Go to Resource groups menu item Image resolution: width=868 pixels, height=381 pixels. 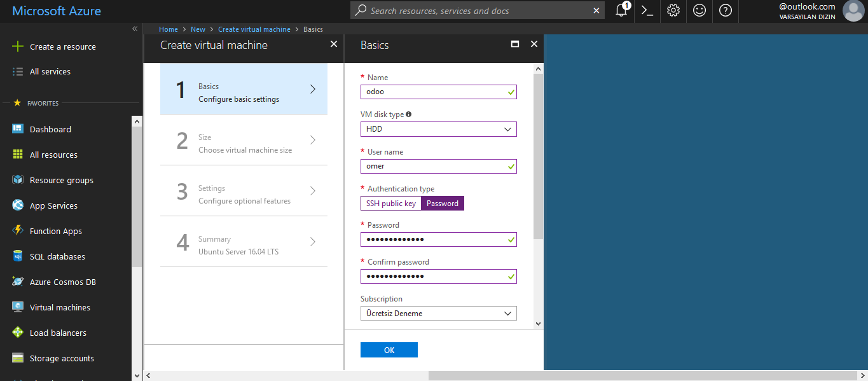point(61,180)
